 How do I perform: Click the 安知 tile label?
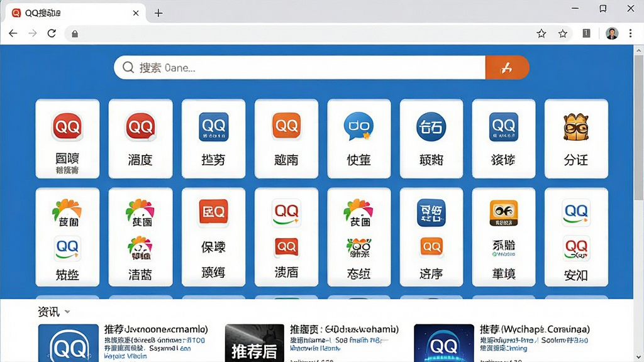pyautogui.click(x=576, y=275)
